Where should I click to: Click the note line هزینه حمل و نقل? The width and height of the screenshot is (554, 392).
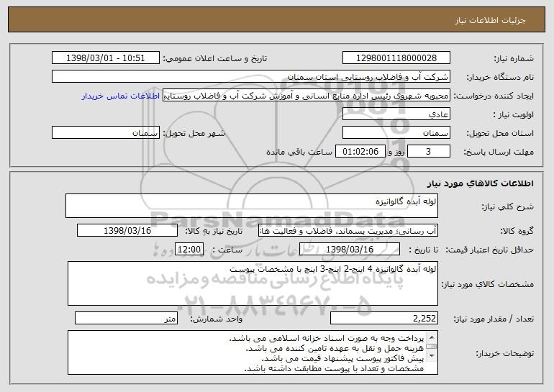click(x=335, y=349)
